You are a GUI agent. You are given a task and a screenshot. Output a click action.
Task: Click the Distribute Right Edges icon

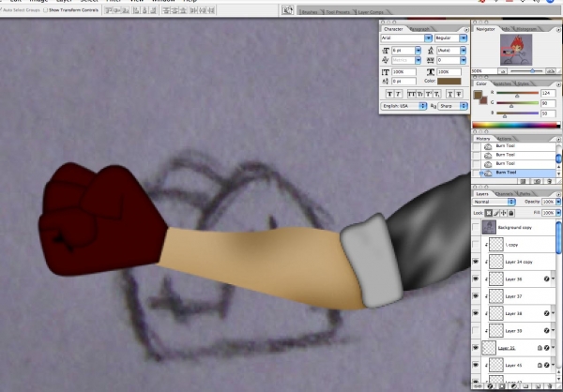click(x=210, y=10)
